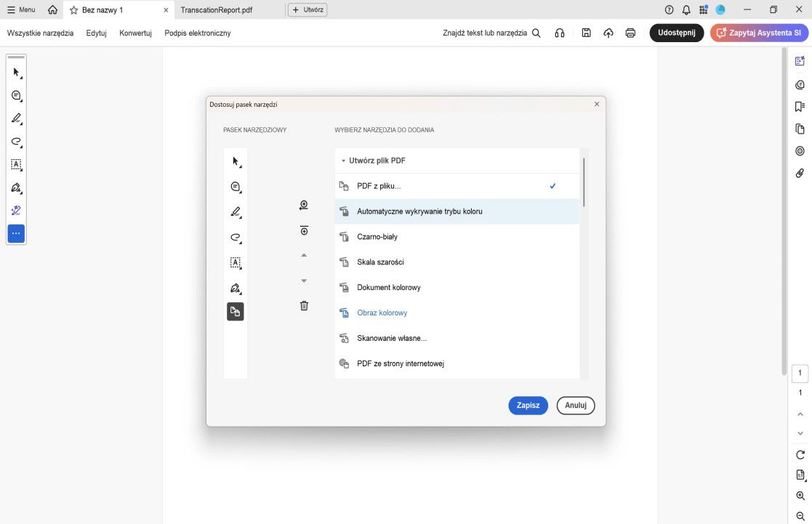Viewport: 812px width, 524px height.
Task: Open the help question mark icon
Action: click(669, 10)
